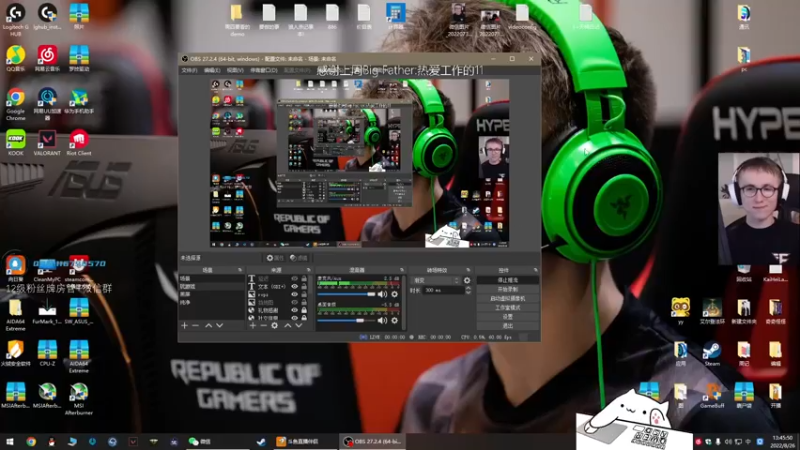The image size is (800, 450).
Task: Open 麦克风/Aux audio settings gear
Action: [394, 294]
